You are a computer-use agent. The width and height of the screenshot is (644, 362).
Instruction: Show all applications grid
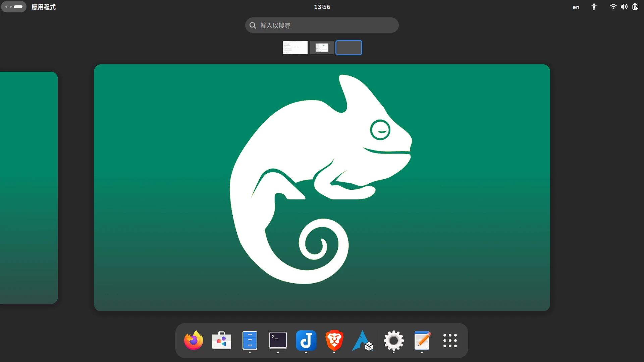pos(450,341)
